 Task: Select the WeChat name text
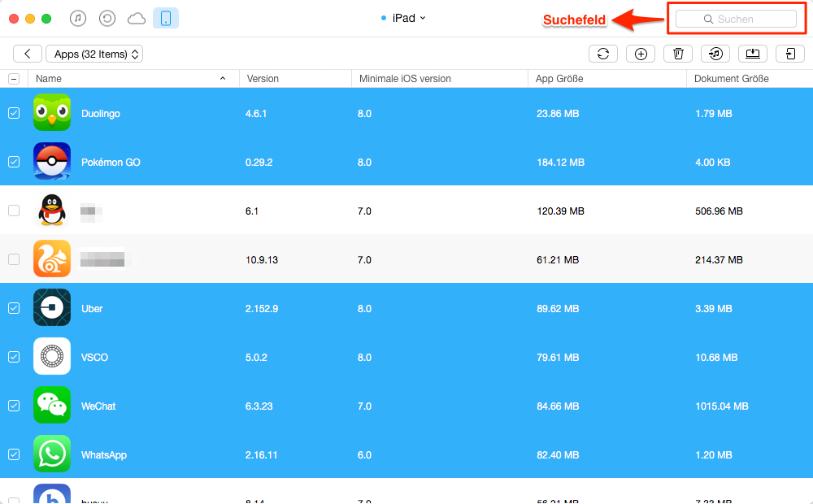[98, 406]
